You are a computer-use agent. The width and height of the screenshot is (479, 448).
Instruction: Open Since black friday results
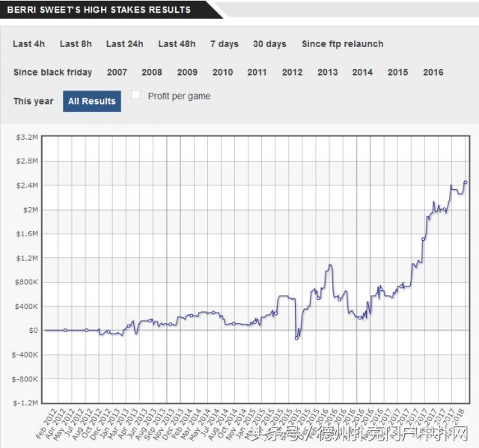52,73
